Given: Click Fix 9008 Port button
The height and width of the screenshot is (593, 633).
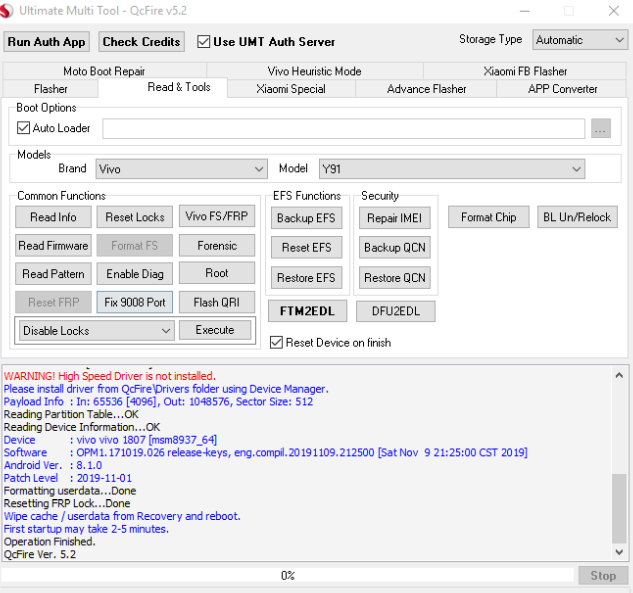Looking at the screenshot, I should [135, 302].
